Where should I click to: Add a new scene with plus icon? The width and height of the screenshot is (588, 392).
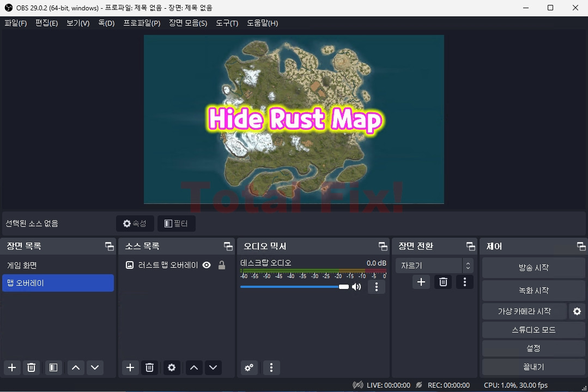pyautogui.click(x=12, y=367)
